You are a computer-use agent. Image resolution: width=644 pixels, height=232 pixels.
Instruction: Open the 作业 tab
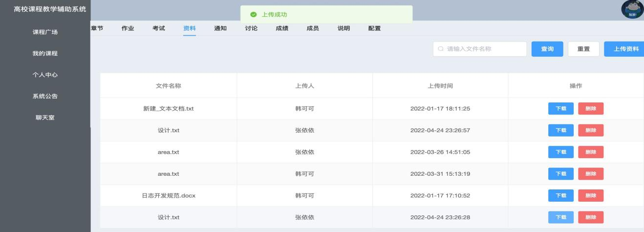128,28
